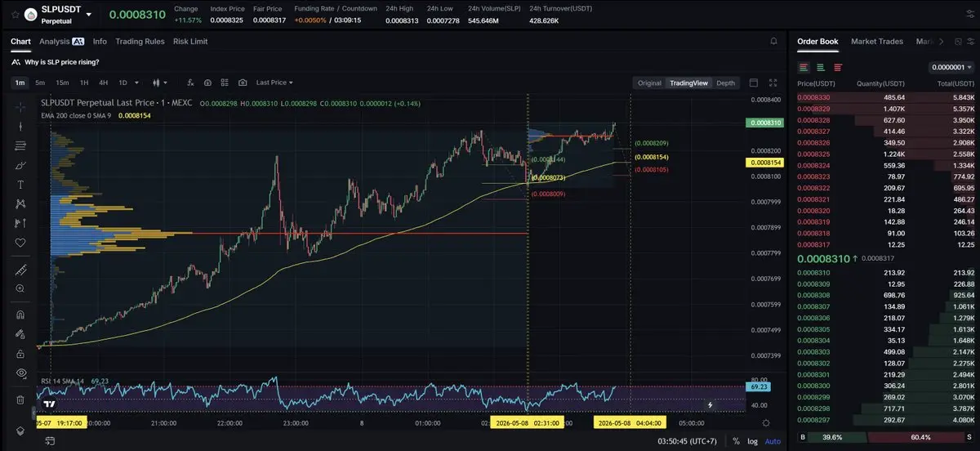This screenshot has height=451, width=980.
Task: Open the object tree layers icon
Action: [20, 431]
